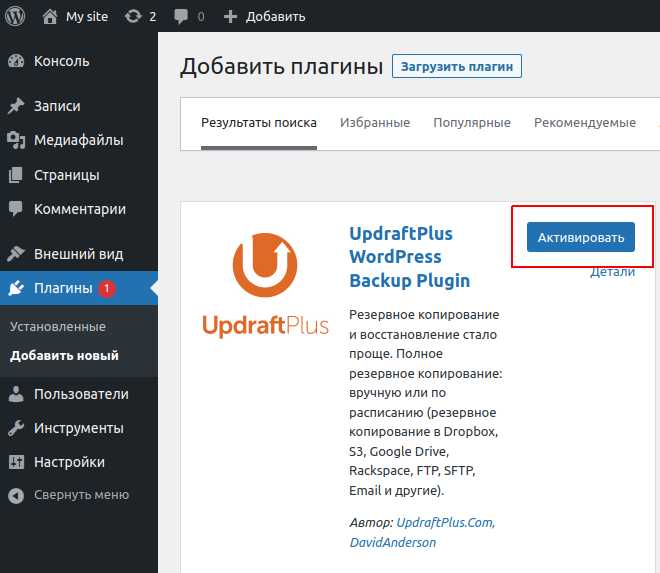Go to Консоль menu item

pyautogui.click(x=61, y=61)
